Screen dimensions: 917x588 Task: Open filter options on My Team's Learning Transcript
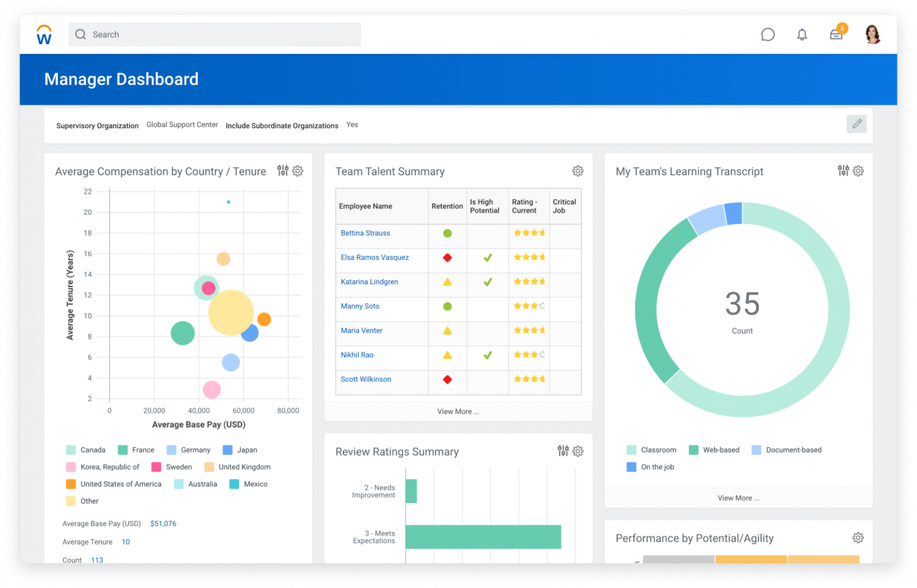842,171
